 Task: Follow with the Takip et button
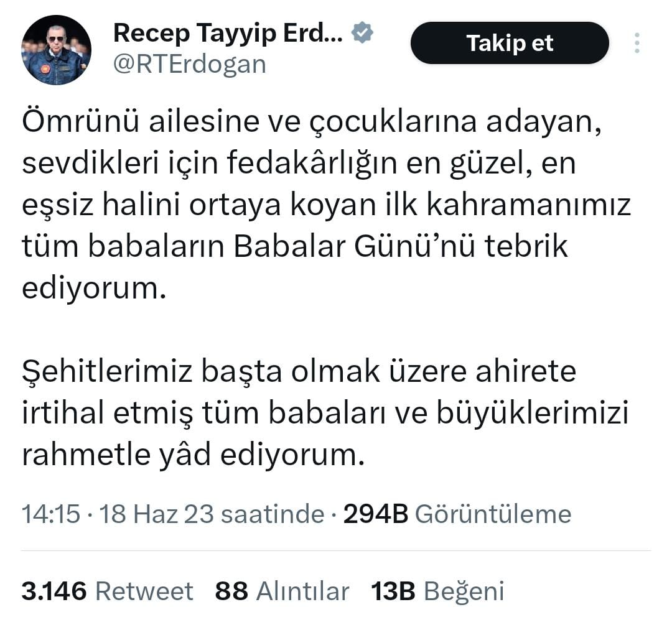510,43
